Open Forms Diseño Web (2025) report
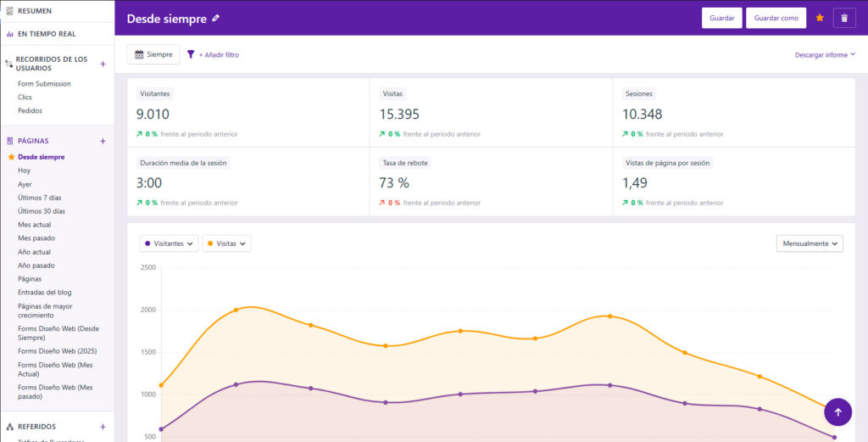Viewport: 868px width, 442px height. (x=57, y=351)
